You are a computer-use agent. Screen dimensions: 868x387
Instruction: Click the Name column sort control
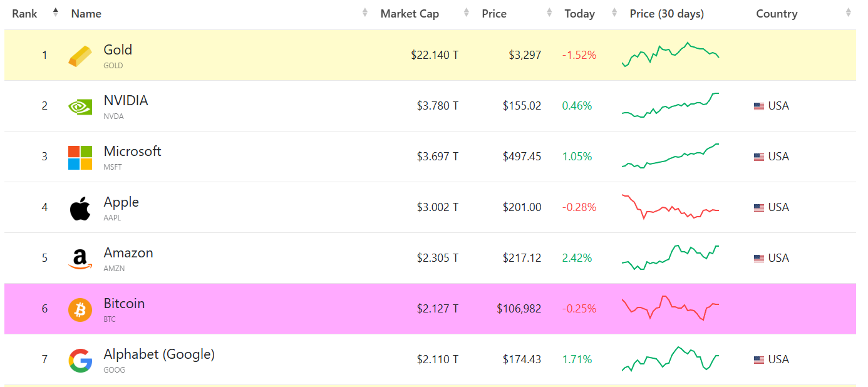(364, 13)
